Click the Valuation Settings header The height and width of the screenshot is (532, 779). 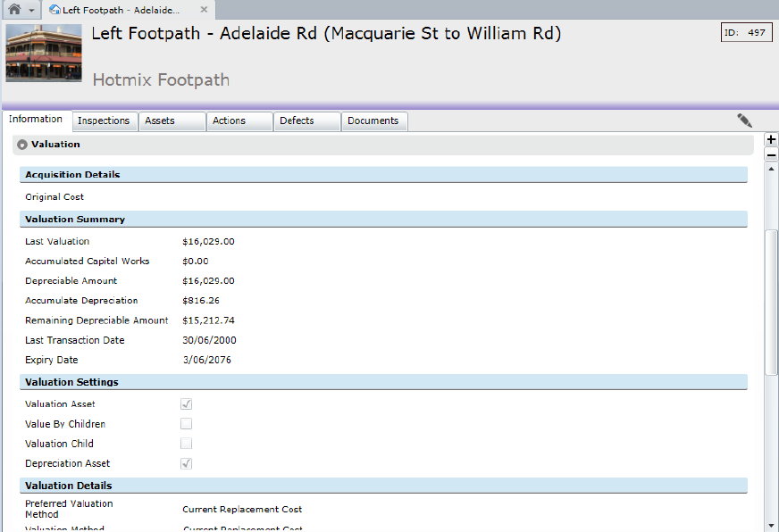tap(383, 382)
